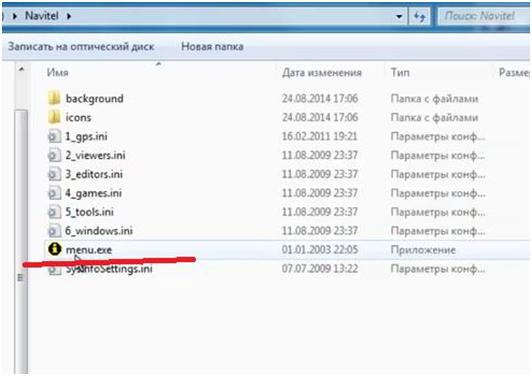Click the type cell of SysInfoSettings.ini row
The image size is (532, 376).
click(438, 269)
